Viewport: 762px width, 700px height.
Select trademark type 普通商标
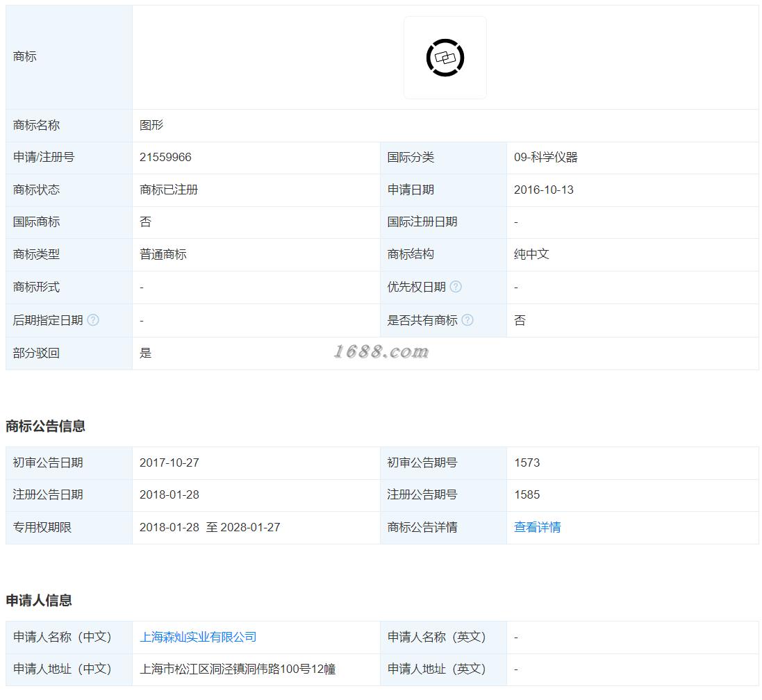[163, 254]
